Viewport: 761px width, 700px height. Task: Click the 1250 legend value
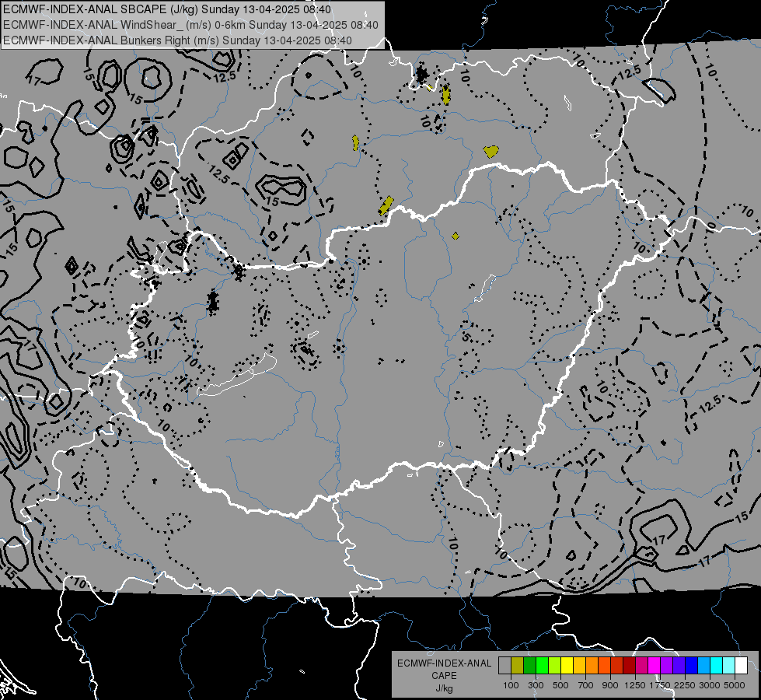(635, 685)
